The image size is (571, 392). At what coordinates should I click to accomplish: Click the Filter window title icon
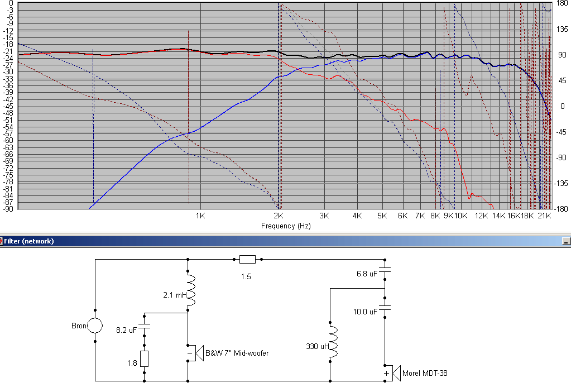1,241
